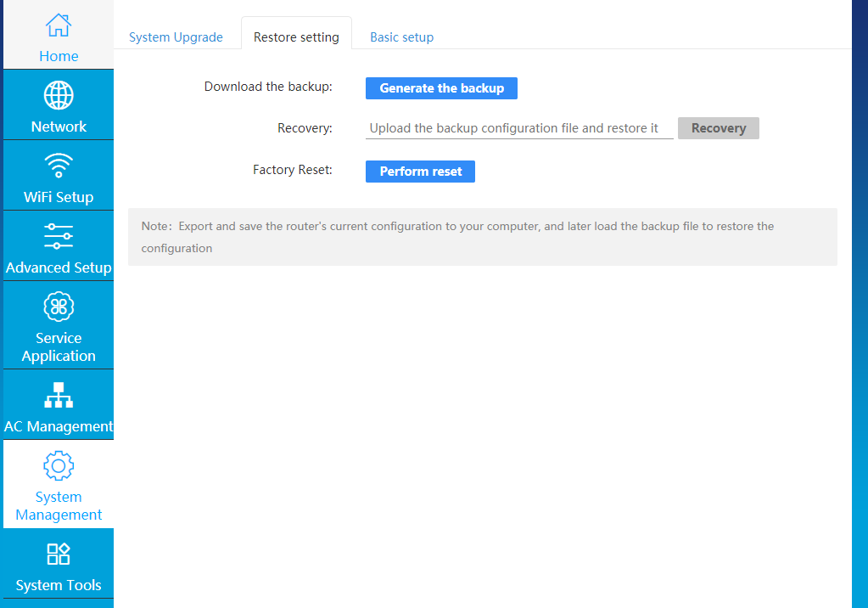The width and height of the screenshot is (868, 608).
Task: Open the System Tools squares icon
Action: click(59, 554)
